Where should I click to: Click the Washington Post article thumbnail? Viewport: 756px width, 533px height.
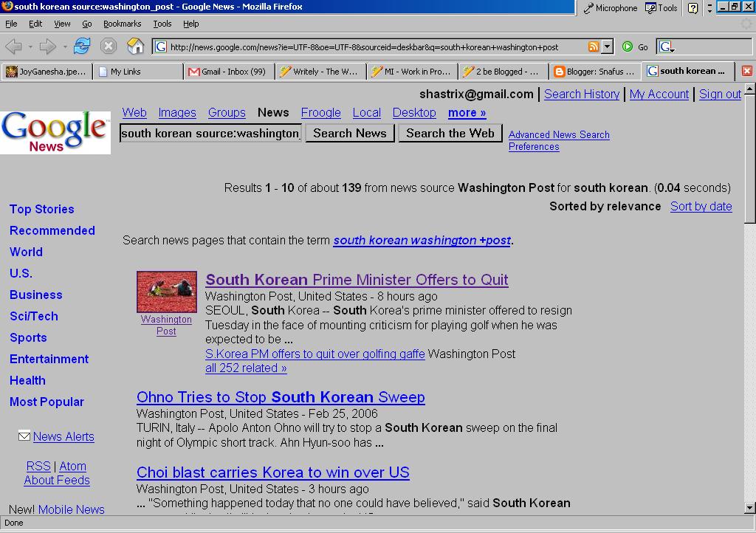pos(167,292)
